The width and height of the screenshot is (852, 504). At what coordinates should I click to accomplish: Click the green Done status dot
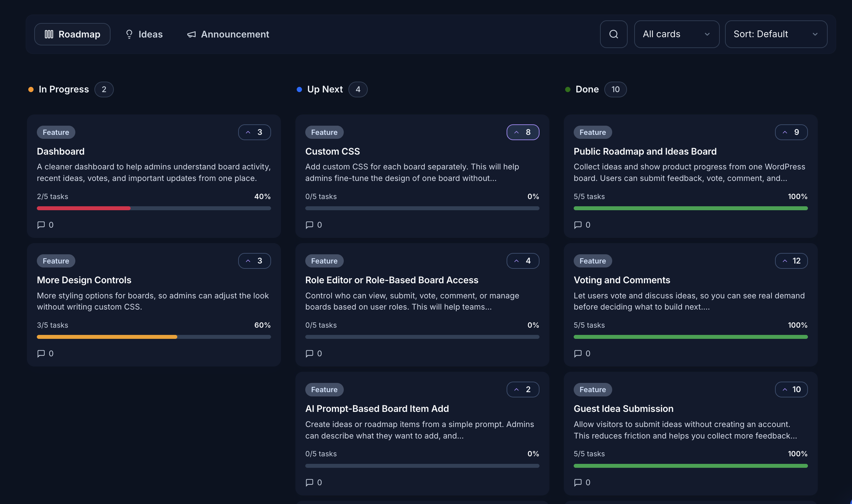[567, 89]
